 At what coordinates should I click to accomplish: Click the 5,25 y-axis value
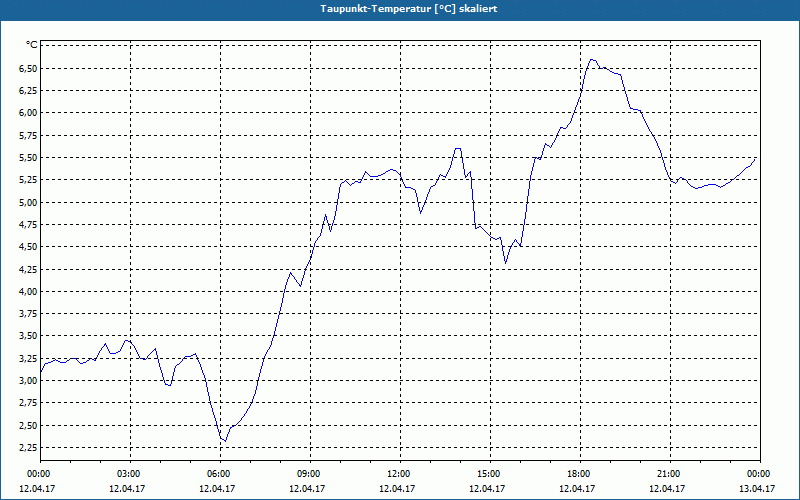pos(28,180)
